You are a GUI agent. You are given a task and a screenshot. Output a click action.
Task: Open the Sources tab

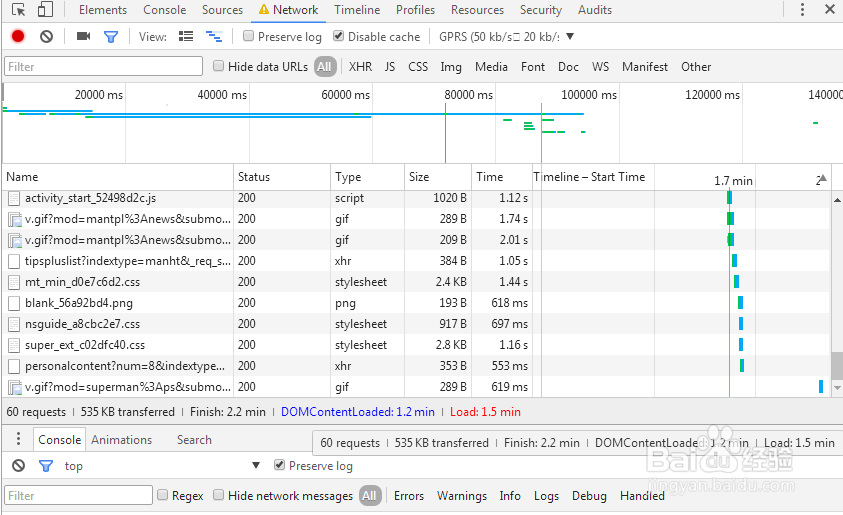222,10
